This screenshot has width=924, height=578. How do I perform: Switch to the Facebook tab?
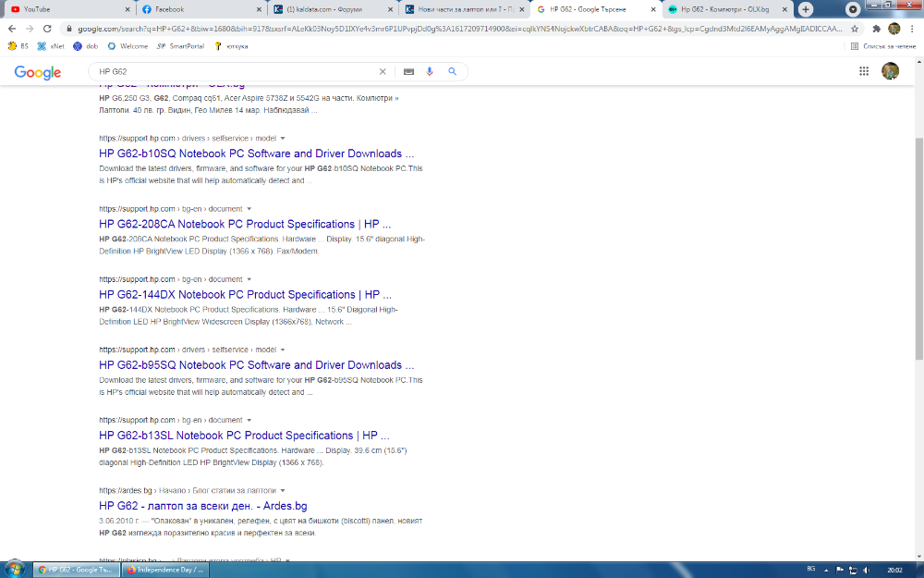pos(201,9)
